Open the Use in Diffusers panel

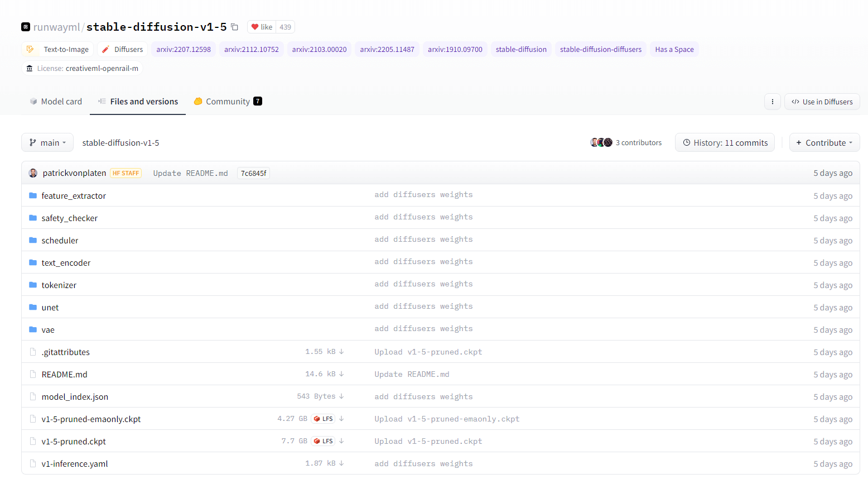pos(822,102)
